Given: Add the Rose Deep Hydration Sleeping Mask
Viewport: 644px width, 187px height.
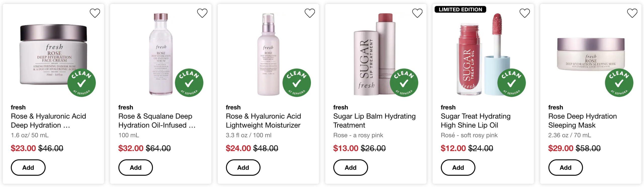Looking at the screenshot, I should [x=565, y=168].
